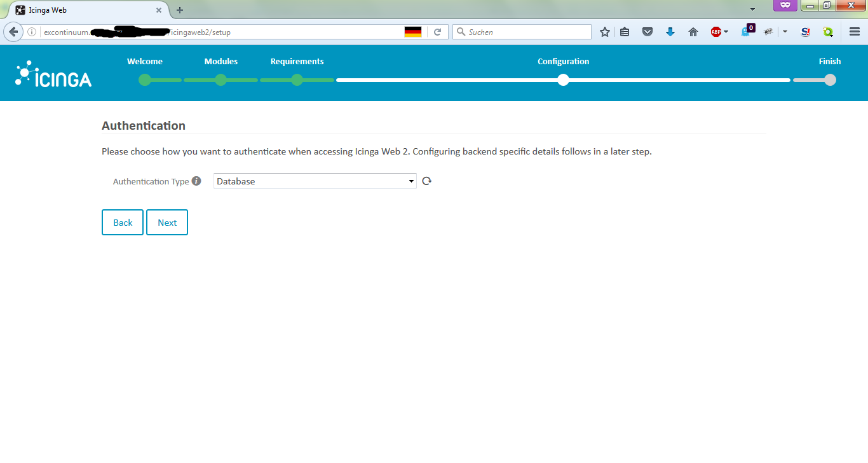This screenshot has height=463, width=868.
Task: Open the downloads arrow icon
Action: [670, 32]
